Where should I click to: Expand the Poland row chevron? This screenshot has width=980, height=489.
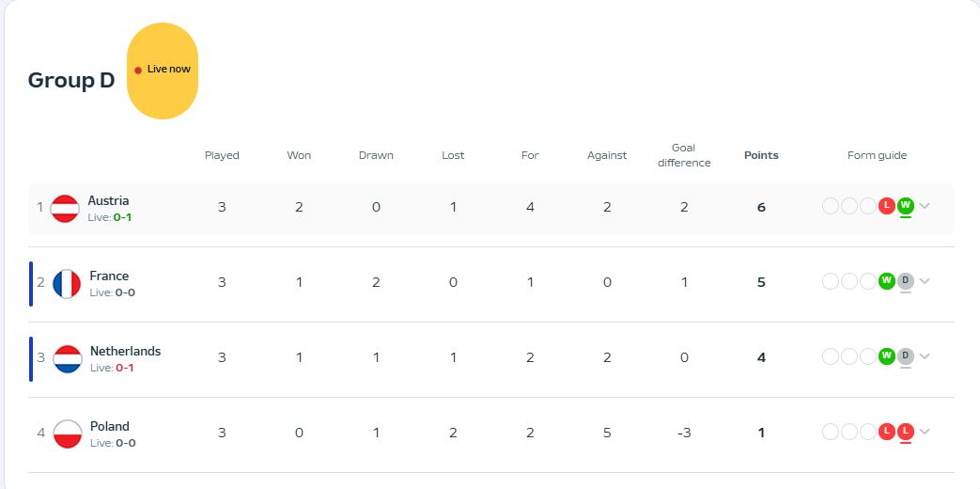(926, 432)
